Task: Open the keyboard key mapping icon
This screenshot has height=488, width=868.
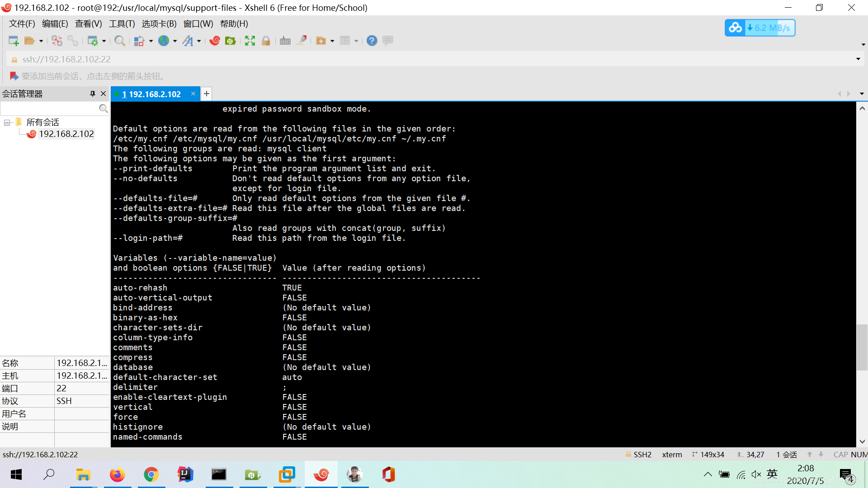Action: pyautogui.click(x=285, y=41)
